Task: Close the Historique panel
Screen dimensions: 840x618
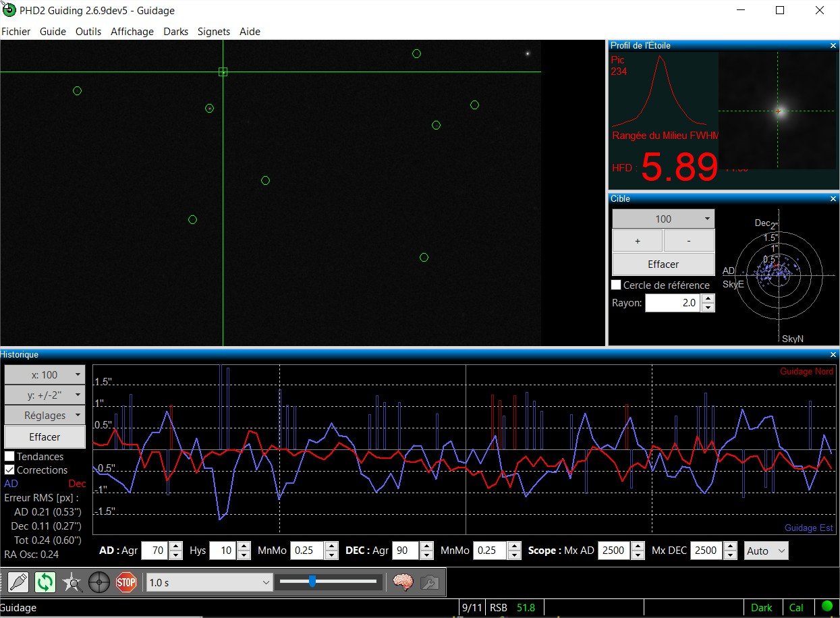Action: (833, 354)
